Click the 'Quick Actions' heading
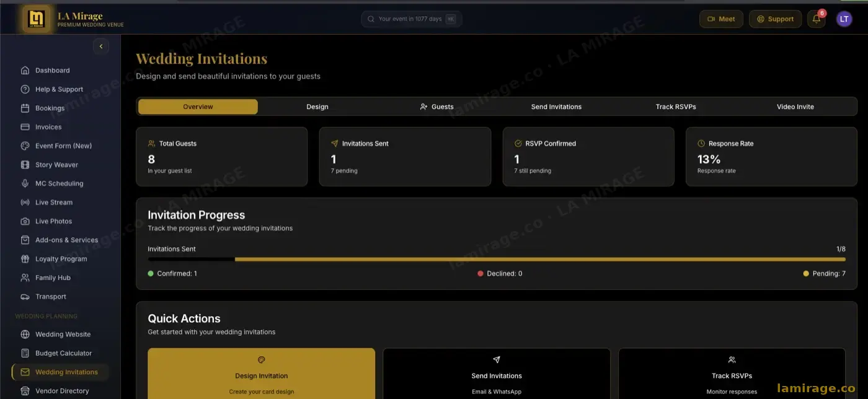 tap(184, 318)
